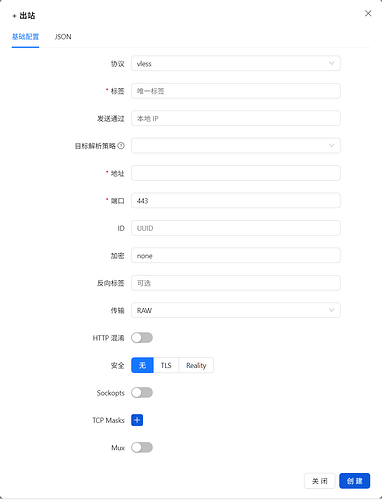Expand the 目标解析策略 dropdown
Screen dimensions: 382x500
point(236,146)
